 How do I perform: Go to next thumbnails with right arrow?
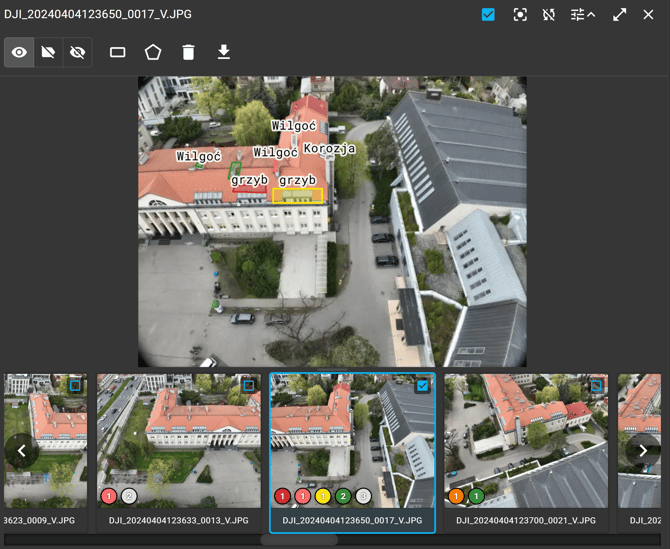tap(643, 450)
